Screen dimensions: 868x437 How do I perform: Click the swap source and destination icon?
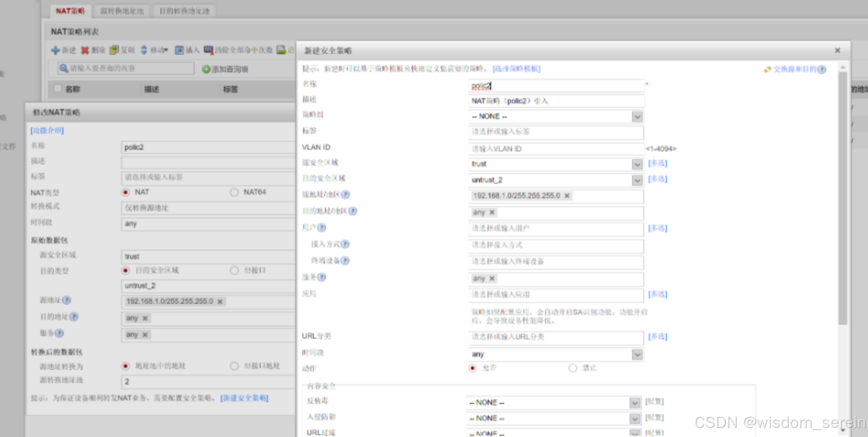tap(768, 69)
